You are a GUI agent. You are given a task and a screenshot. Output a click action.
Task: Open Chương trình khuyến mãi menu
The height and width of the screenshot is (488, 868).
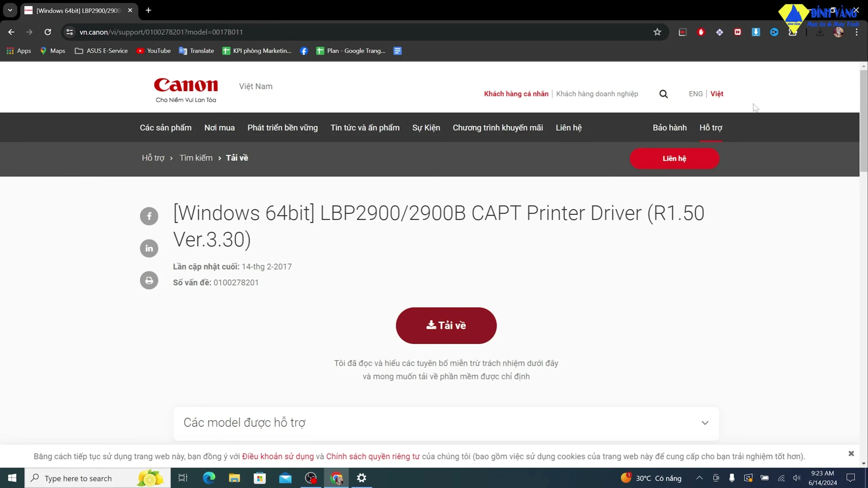coord(498,128)
